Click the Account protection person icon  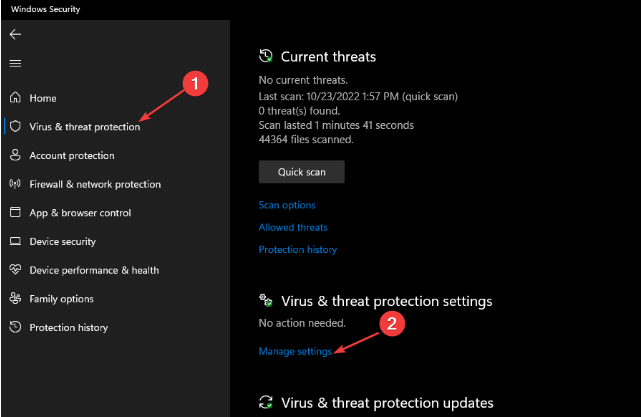tap(15, 155)
